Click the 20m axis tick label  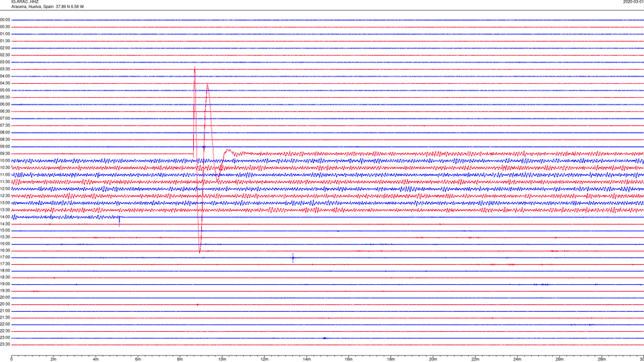433,359
